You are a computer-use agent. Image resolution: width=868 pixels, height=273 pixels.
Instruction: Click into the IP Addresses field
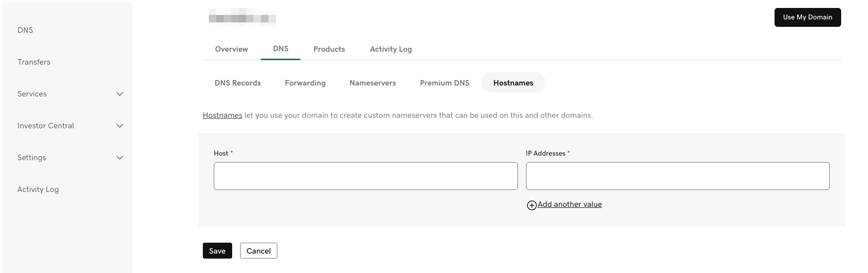[677, 176]
